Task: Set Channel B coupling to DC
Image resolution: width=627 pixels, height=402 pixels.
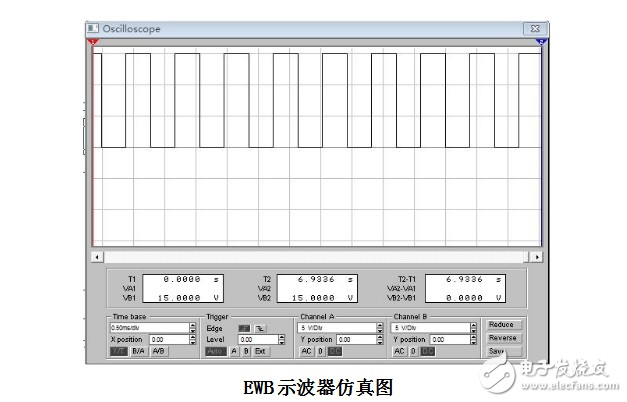Action: click(428, 351)
